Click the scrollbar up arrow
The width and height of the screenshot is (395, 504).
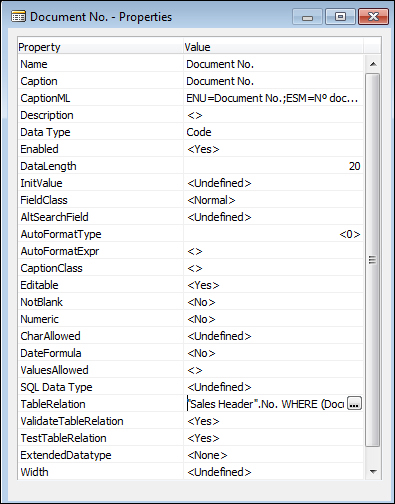[373, 64]
